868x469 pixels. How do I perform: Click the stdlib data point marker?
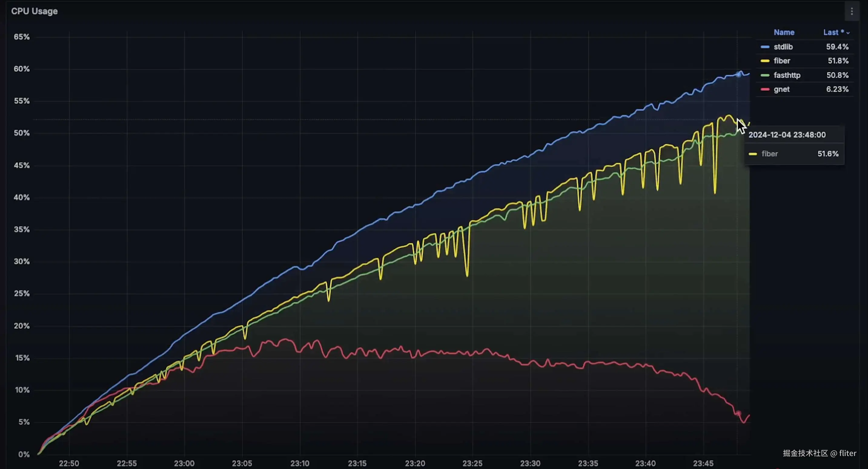(x=738, y=74)
